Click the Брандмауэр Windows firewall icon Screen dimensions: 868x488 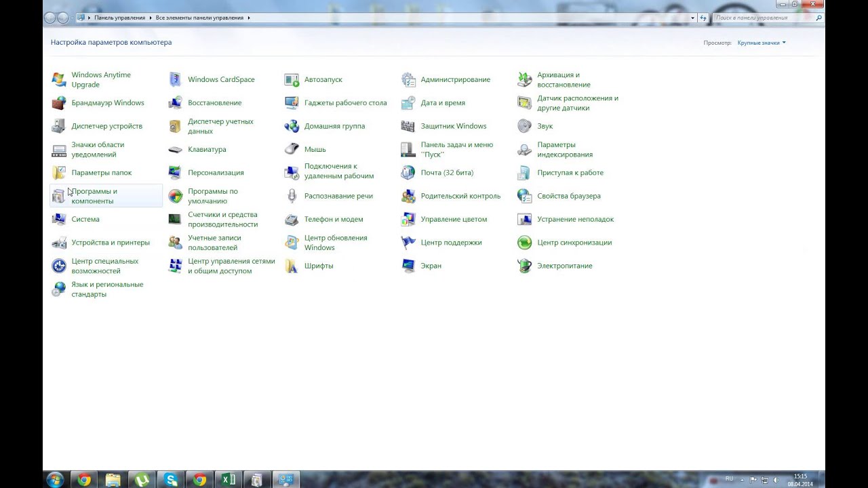(59, 103)
